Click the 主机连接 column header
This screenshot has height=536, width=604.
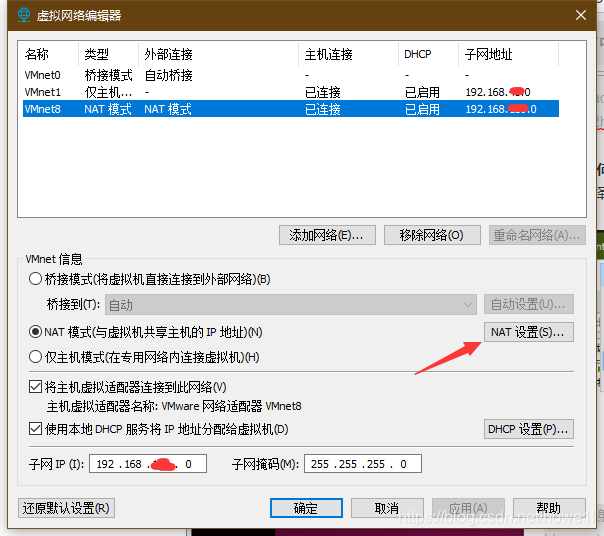(349, 54)
